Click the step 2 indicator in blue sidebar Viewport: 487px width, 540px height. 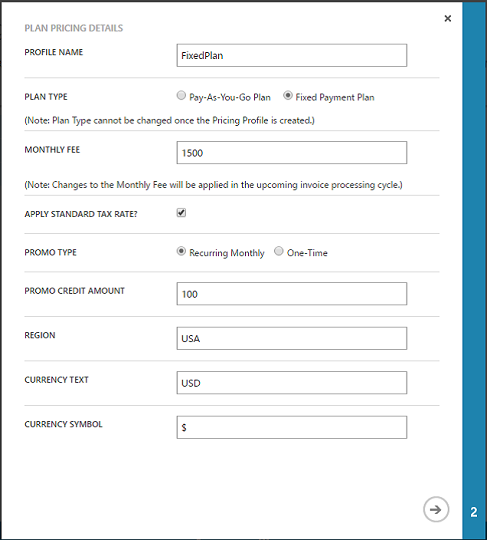pyautogui.click(x=474, y=512)
